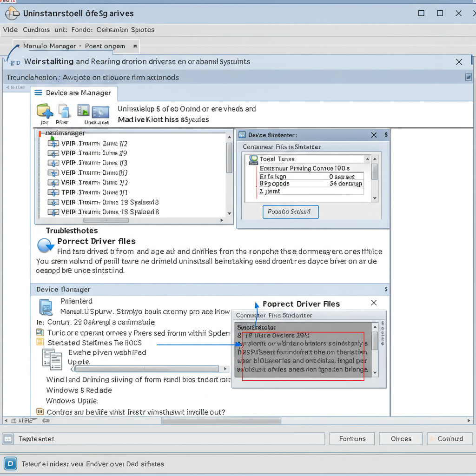This screenshot has height=476, width=476.
Task: Click the ATPIE icon on bottom scrollbar
Action: pyautogui.click(x=13, y=421)
